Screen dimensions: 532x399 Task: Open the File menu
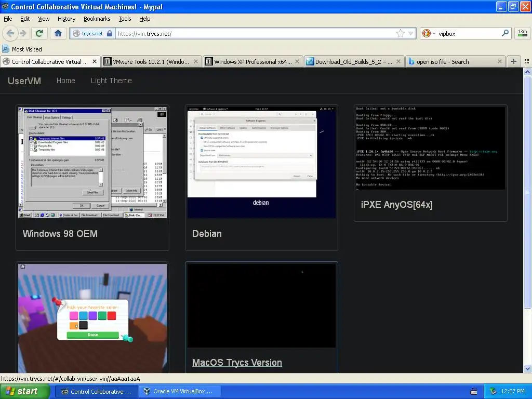(8, 19)
